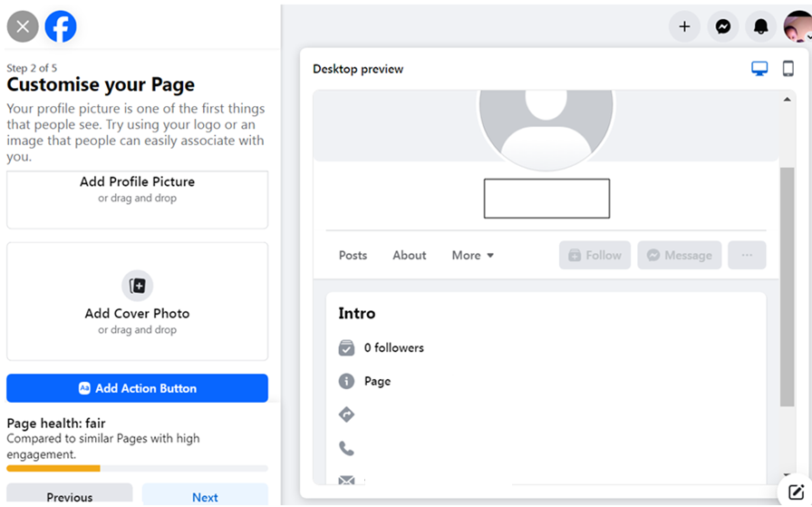Click the 'Desktop preview' heading
The height and width of the screenshot is (507, 812).
[358, 69]
